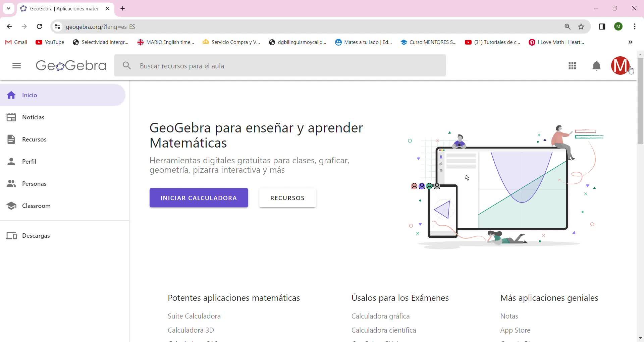
Task: Click the 'Úsalos para los Exámenes' heading
Action: click(400, 298)
